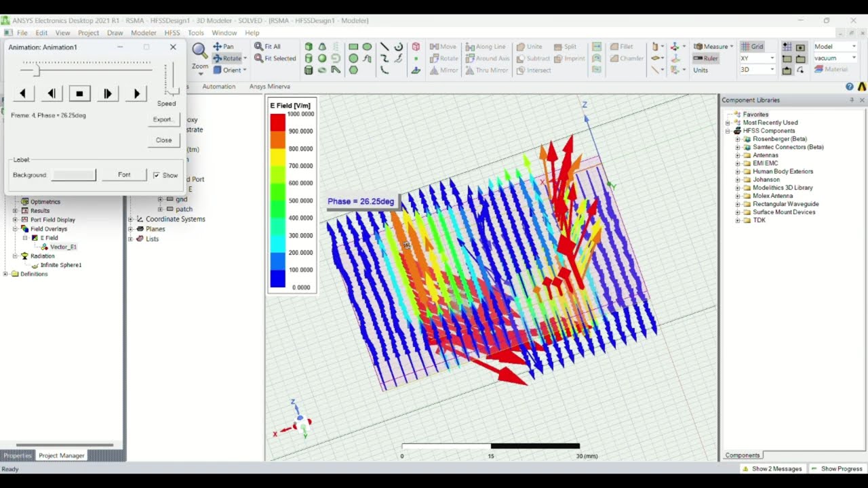Open the Modeler menu
Viewport: 868px width, 488px height.
144,33
